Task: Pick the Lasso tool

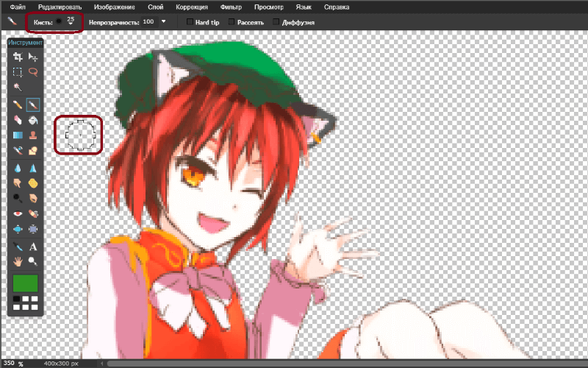Action: coord(33,72)
